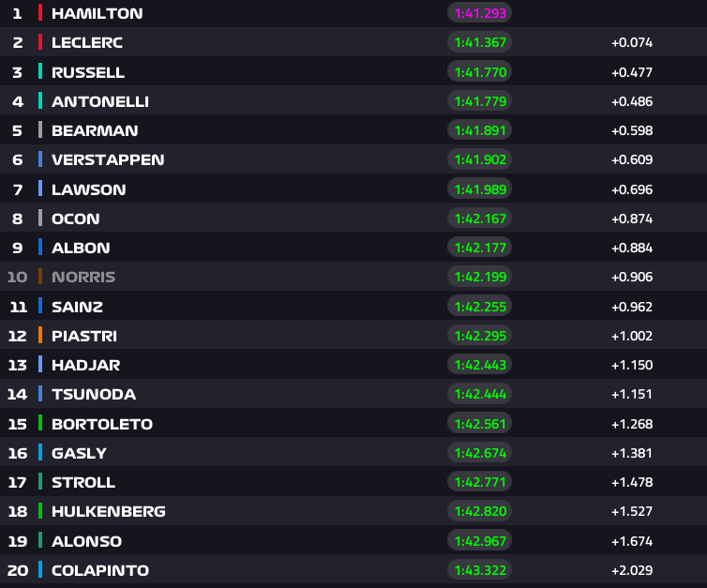Screen dimensions: 707x588
Task: Open ANTONELLI driver row
Action: (x=100, y=101)
